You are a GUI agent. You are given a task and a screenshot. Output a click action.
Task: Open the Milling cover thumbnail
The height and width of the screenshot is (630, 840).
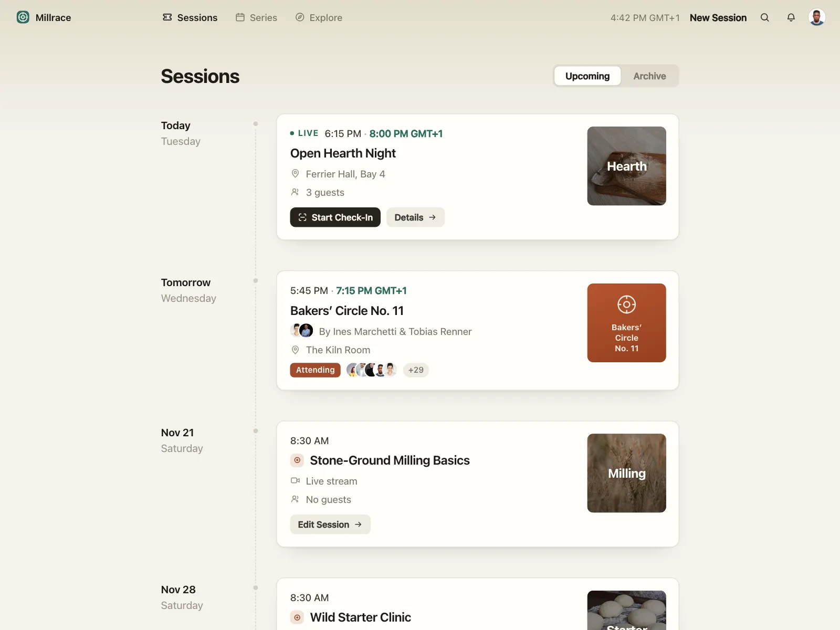tap(627, 473)
